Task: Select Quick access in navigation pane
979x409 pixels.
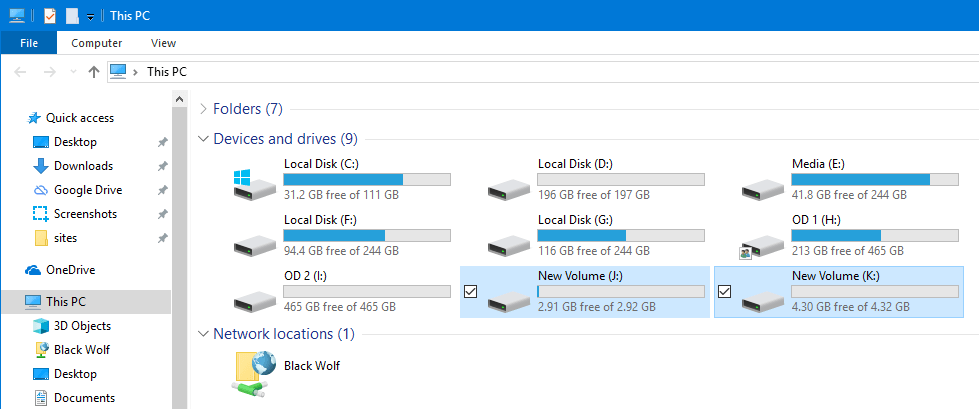Action: pos(80,117)
